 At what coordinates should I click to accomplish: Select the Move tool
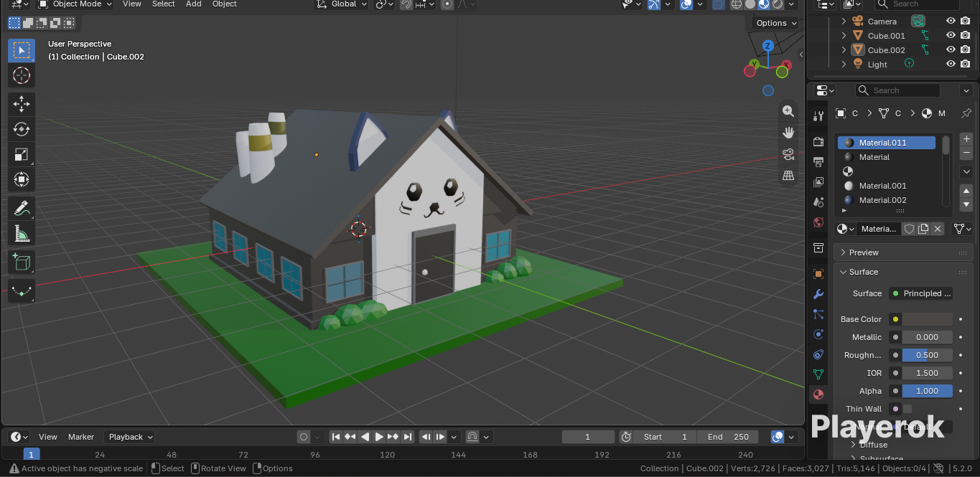[x=22, y=104]
